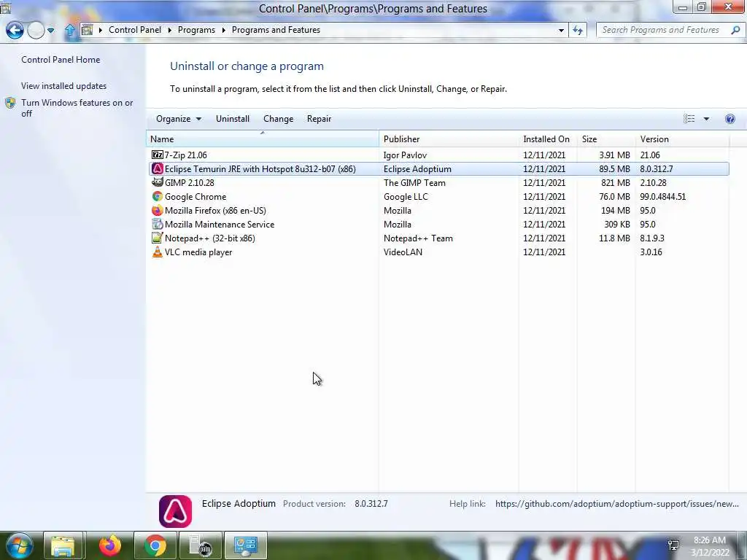Click Uninstall in the toolbar
This screenshot has height=560, width=747.
[233, 119]
